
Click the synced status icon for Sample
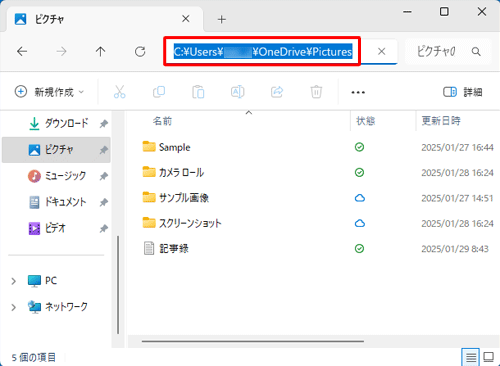click(x=359, y=147)
